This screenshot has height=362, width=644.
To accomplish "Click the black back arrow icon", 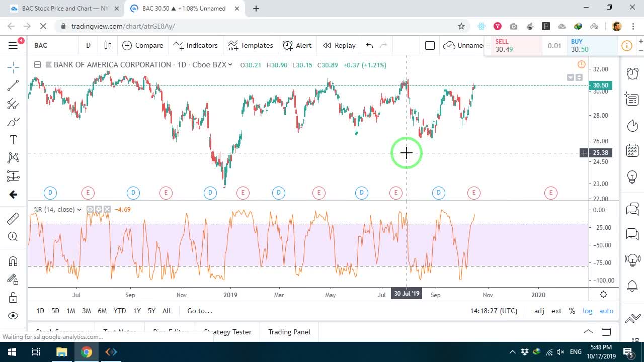I will 13,195.
